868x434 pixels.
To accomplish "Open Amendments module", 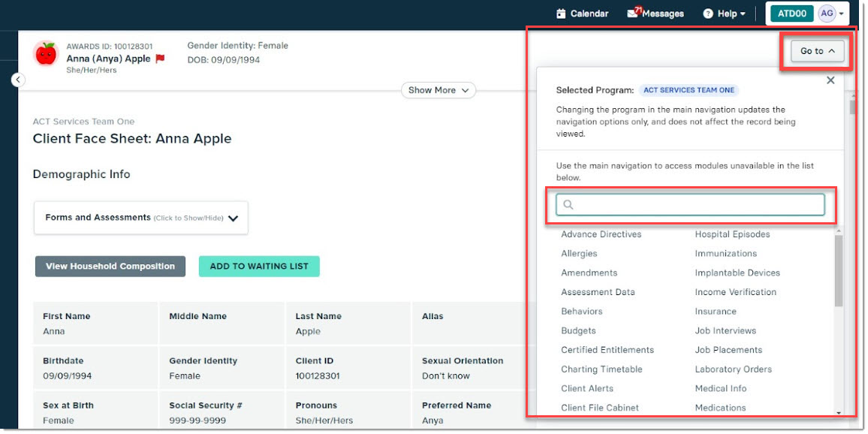I will pyautogui.click(x=589, y=273).
